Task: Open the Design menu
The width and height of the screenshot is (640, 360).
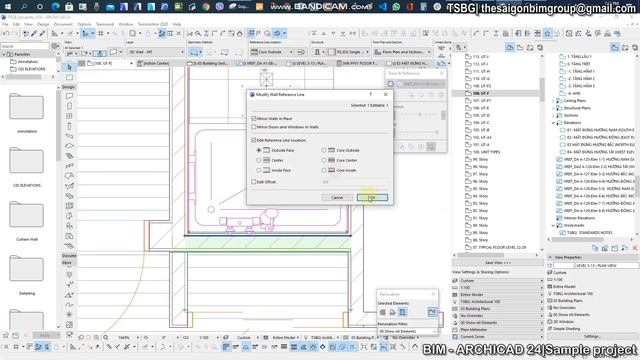Action: tap(43, 24)
